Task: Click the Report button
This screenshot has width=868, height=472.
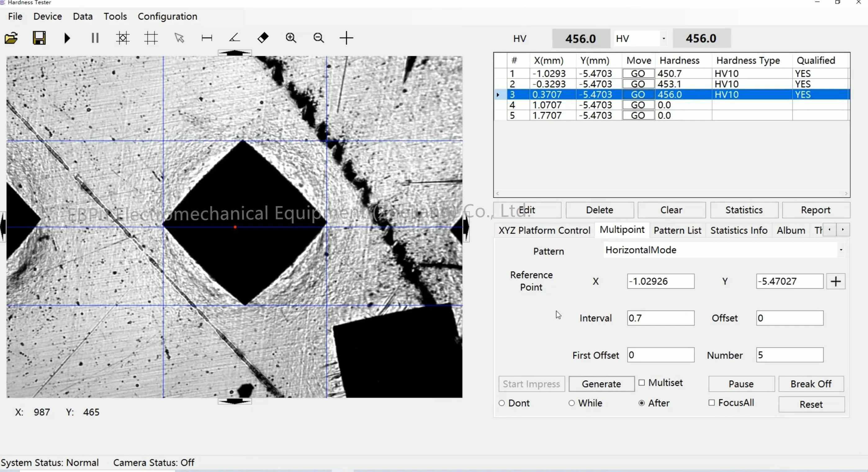Action: pos(816,210)
